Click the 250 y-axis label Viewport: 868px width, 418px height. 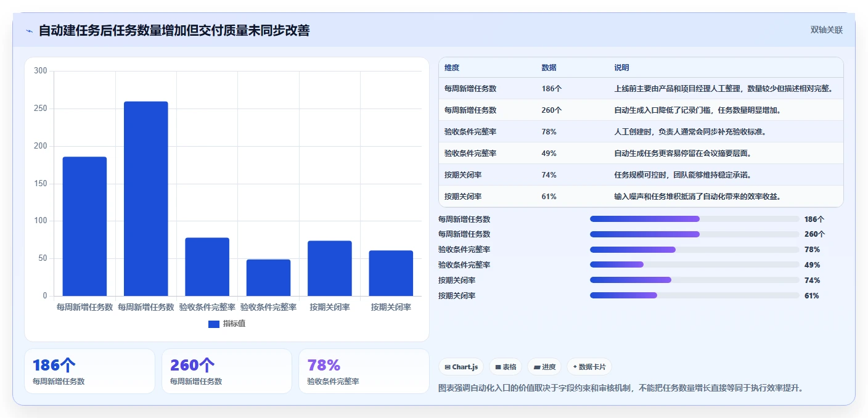41,109
